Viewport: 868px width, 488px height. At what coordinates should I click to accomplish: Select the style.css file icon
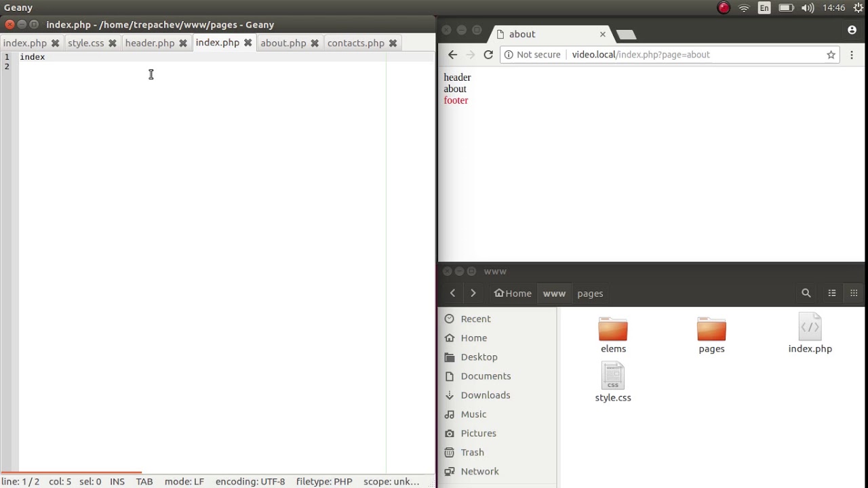tap(613, 376)
